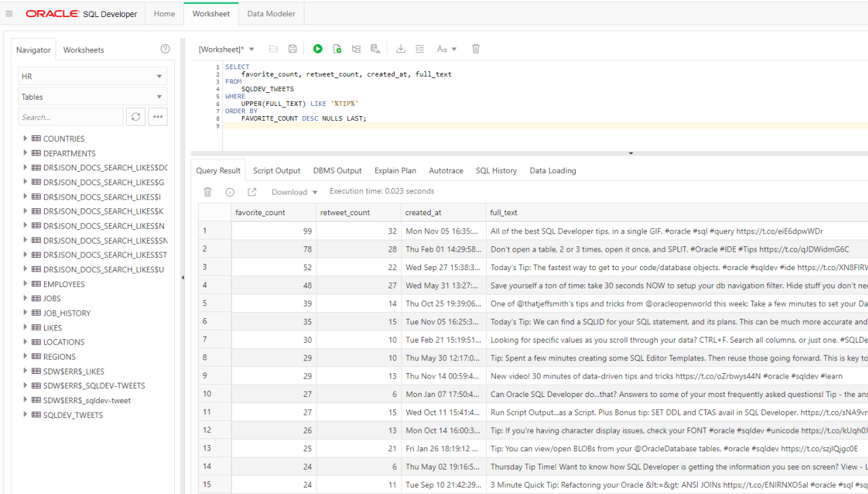Click the favorite_count column header
This screenshot has width=868, height=494.
[x=273, y=212]
